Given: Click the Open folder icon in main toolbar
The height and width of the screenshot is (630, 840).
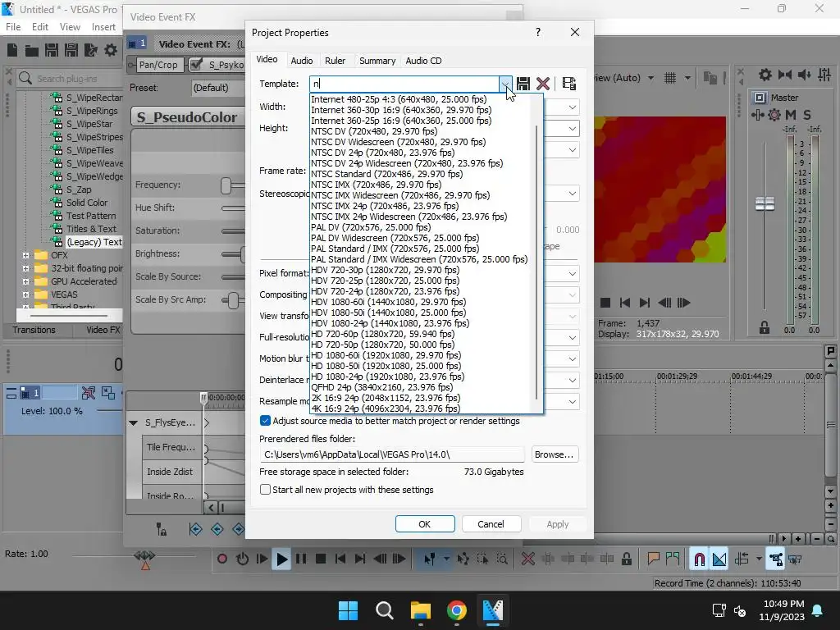Looking at the screenshot, I should pos(32,50).
